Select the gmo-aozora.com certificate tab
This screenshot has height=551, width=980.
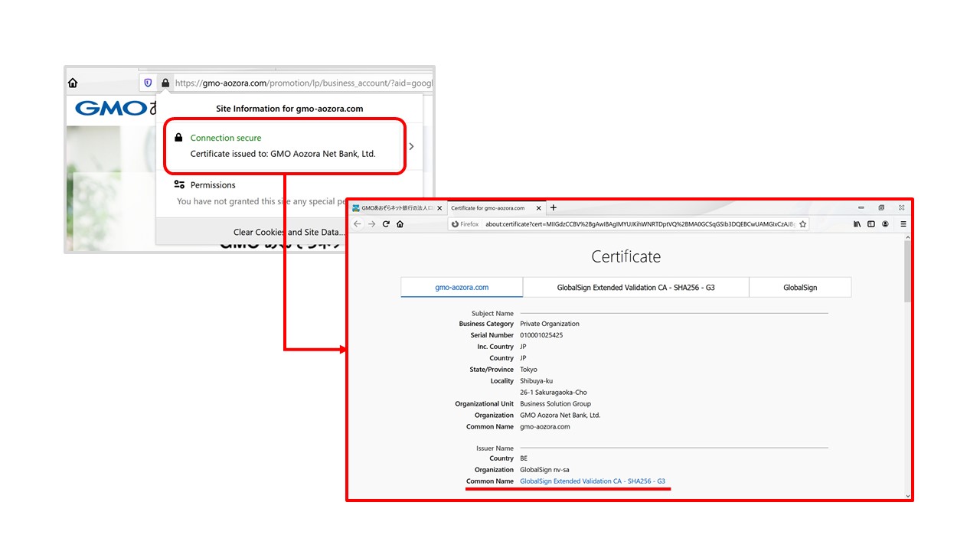pyautogui.click(x=462, y=288)
